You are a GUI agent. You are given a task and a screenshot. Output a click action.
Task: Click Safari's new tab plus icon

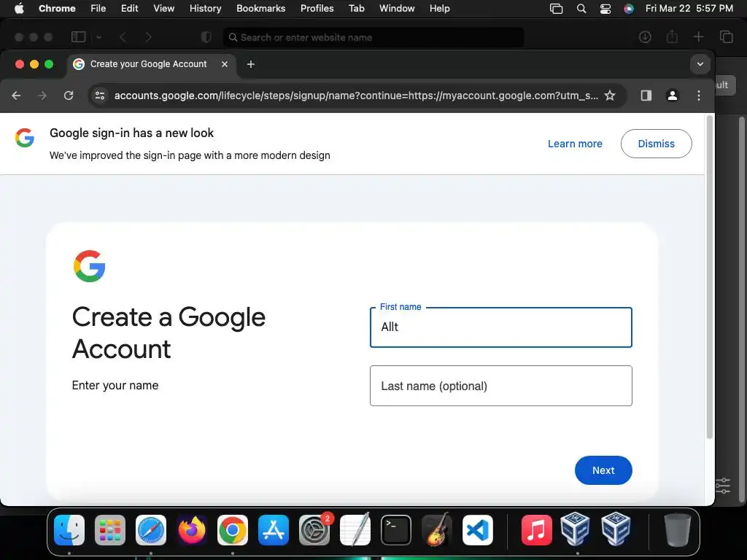coord(698,37)
